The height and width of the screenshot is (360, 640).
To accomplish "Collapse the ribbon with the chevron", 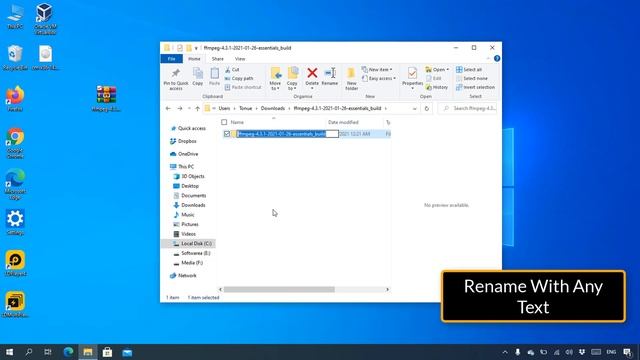I will (488, 59).
